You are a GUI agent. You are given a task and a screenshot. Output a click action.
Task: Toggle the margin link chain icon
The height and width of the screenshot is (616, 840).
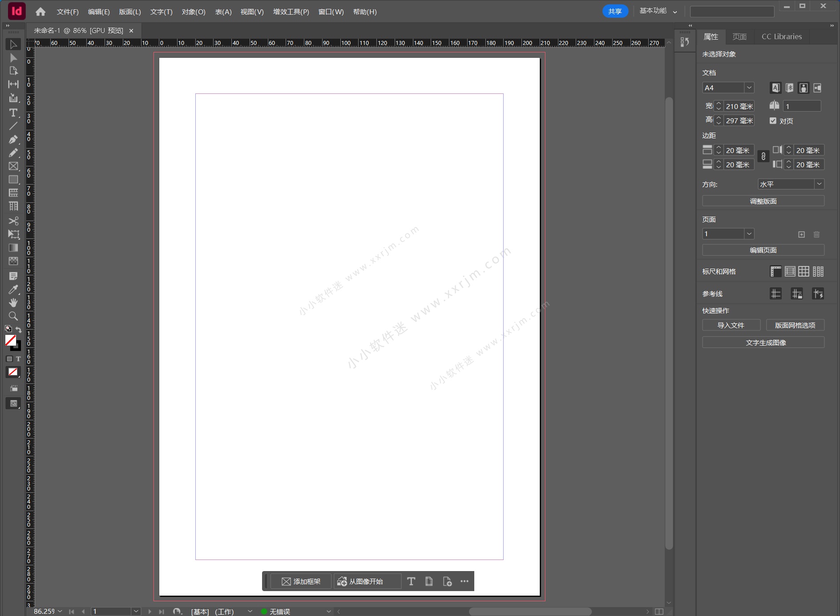tap(763, 156)
